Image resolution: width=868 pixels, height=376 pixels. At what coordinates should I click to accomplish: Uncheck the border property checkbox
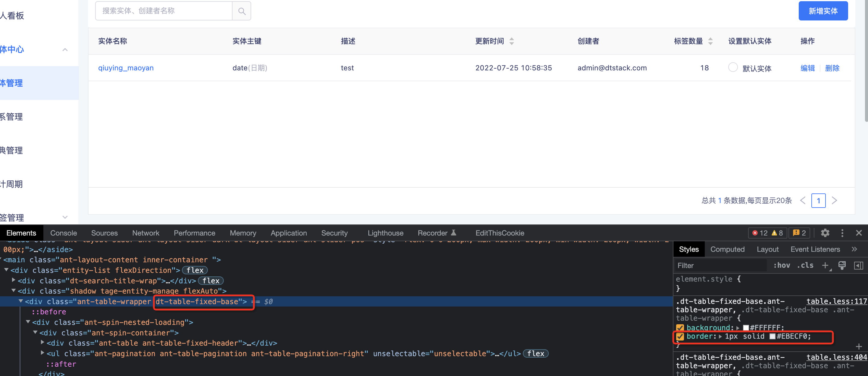[x=680, y=336]
